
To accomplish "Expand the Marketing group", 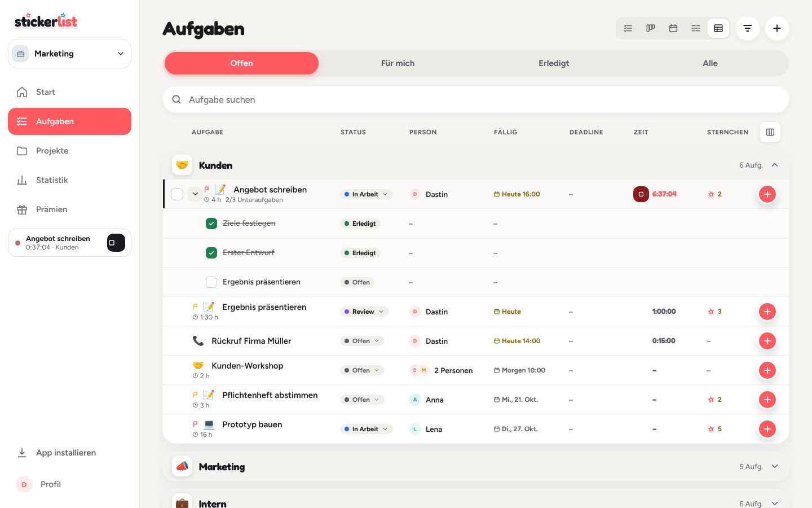I will tap(775, 467).
